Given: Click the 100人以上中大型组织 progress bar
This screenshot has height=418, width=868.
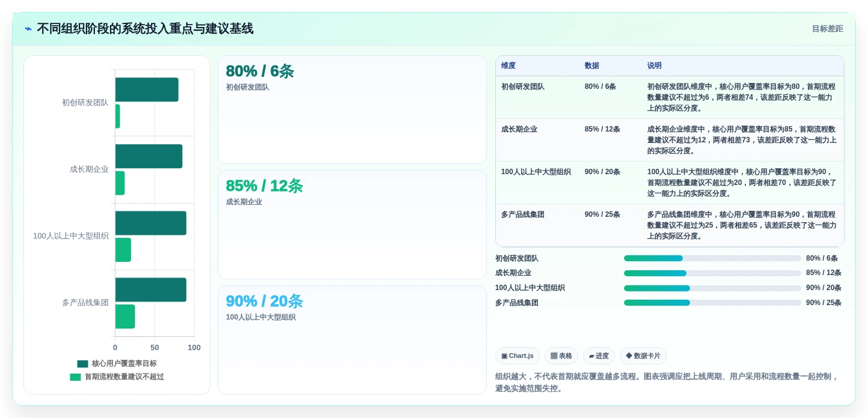Looking at the screenshot, I should [x=712, y=288].
